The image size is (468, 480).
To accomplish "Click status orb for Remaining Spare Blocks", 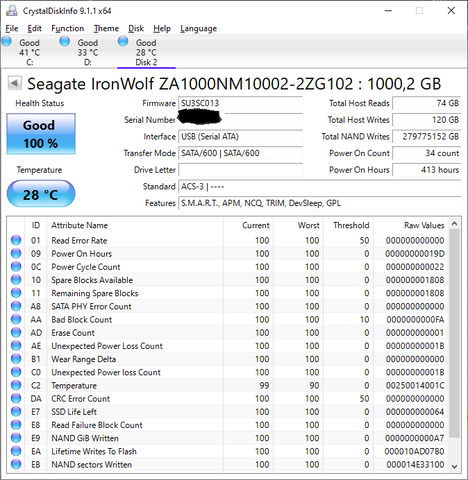I will pos(16,293).
